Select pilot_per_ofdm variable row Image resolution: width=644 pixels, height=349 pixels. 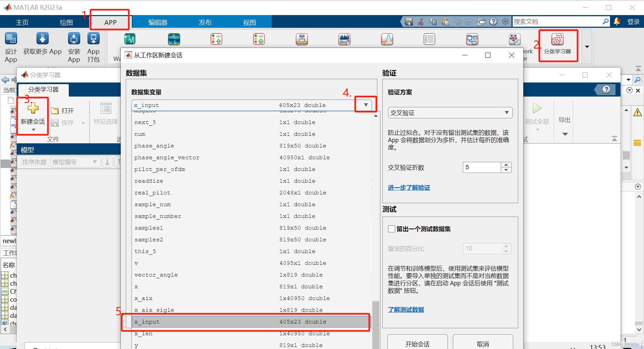pos(252,169)
